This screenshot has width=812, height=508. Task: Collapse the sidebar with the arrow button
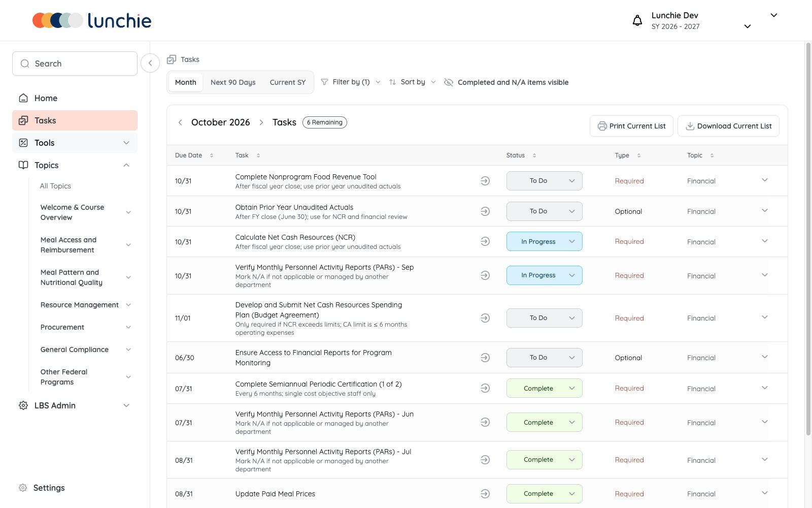click(x=150, y=63)
